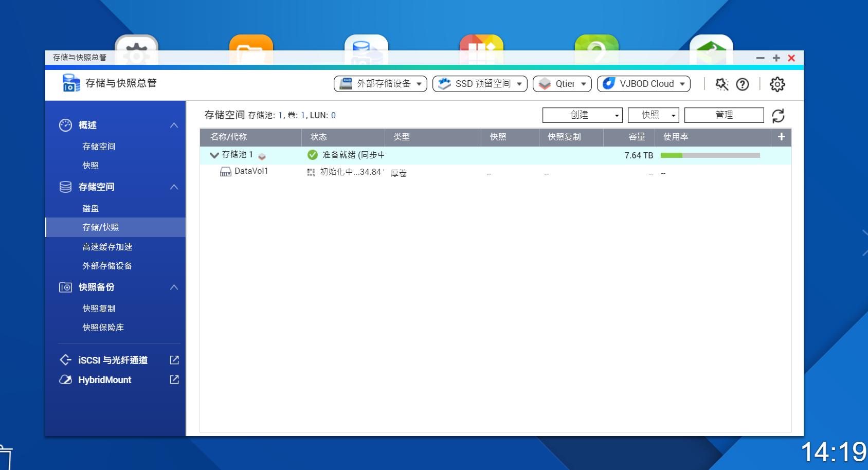
Task: Open the settings gear icon
Action: pyautogui.click(x=777, y=84)
